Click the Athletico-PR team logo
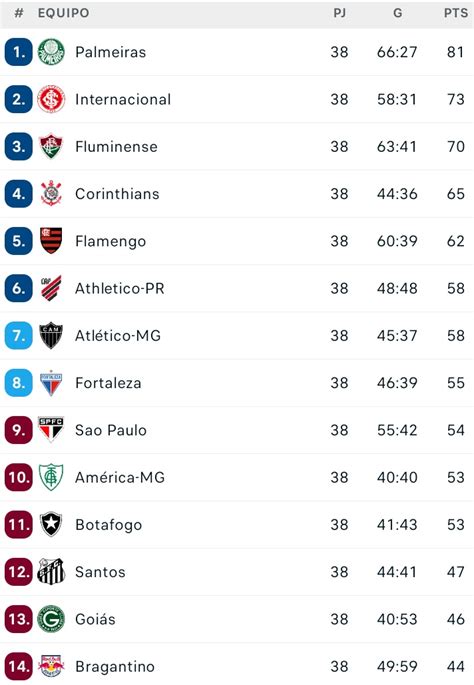Screen dimensions: 474x685 pyautogui.click(x=51, y=288)
